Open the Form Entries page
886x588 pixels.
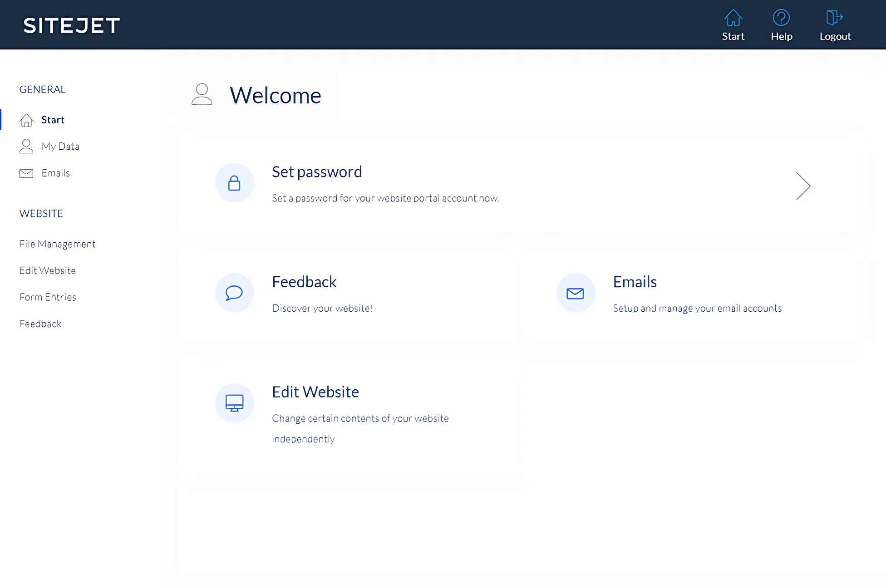[48, 297]
